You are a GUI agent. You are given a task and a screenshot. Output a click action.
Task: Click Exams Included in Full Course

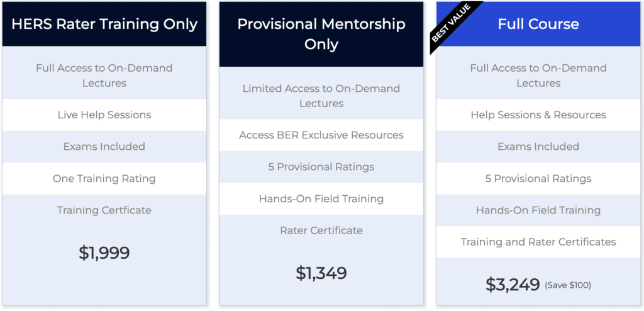click(x=538, y=147)
